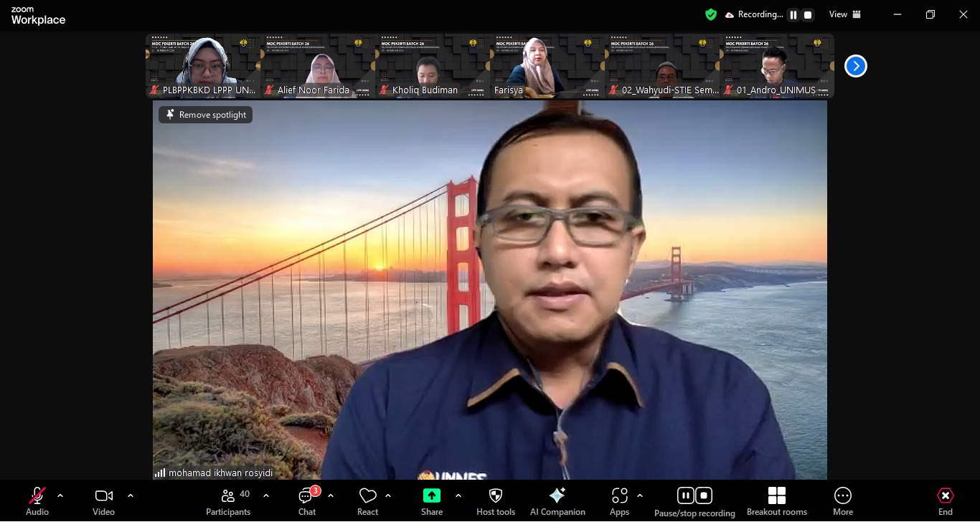Open the Chat panel

pos(307,501)
